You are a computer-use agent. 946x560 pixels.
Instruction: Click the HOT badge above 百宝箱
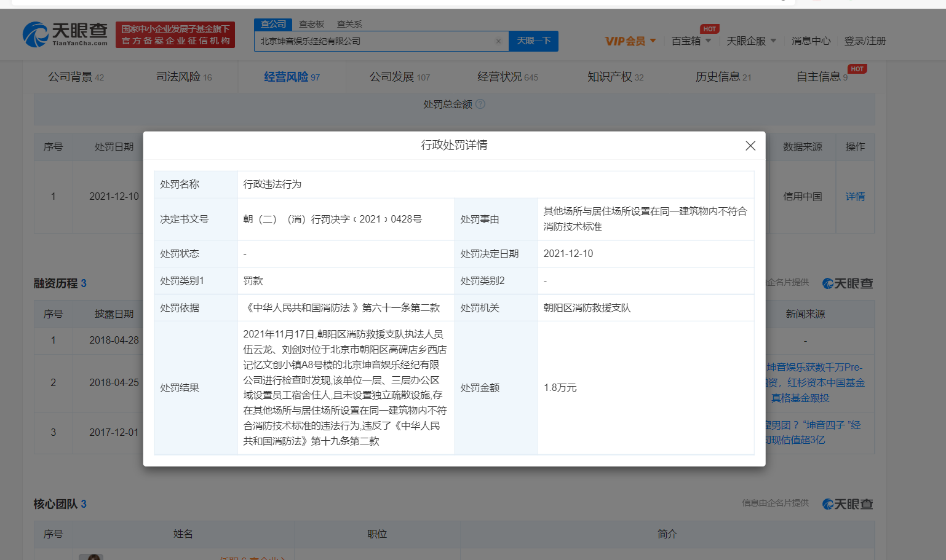709,28
